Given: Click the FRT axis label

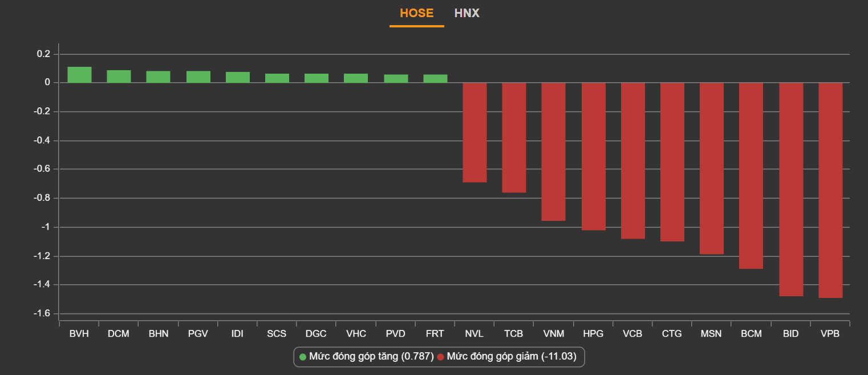Looking at the screenshot, I should (x=435, y=334).
